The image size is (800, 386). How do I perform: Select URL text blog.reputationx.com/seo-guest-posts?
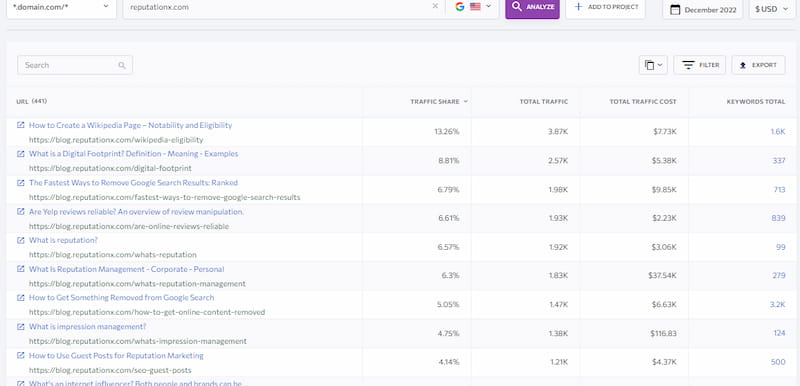point(110,370)
